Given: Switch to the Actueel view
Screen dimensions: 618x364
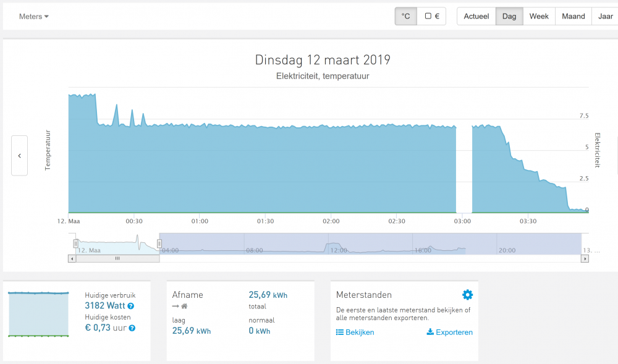Looking at the screenshot, I should 476,17.
